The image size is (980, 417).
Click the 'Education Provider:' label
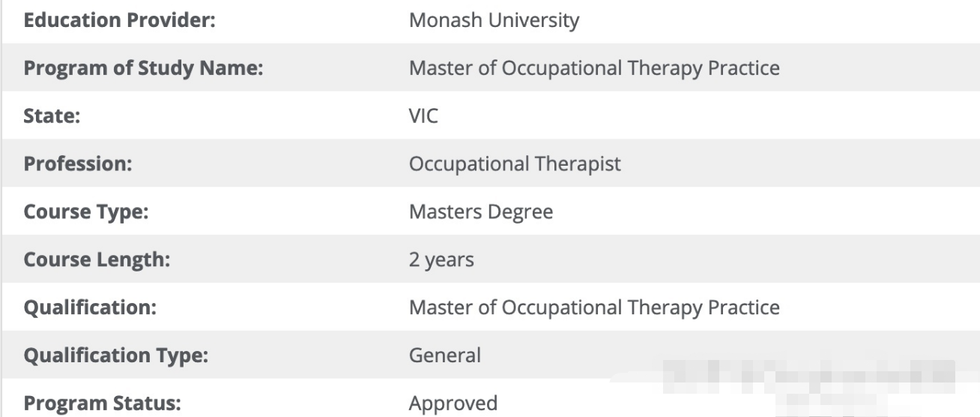(x=120, y=20)
